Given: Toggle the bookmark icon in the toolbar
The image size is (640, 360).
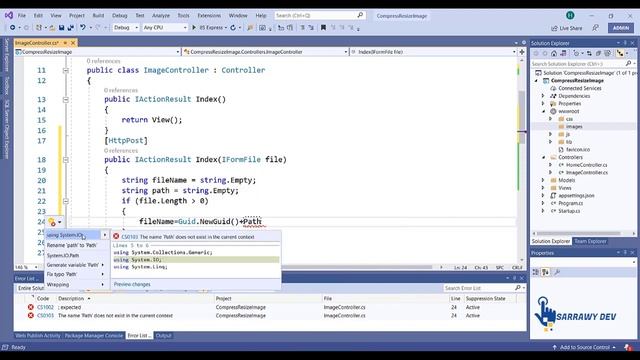Looking at the screenshot, I should coord(323,28).
